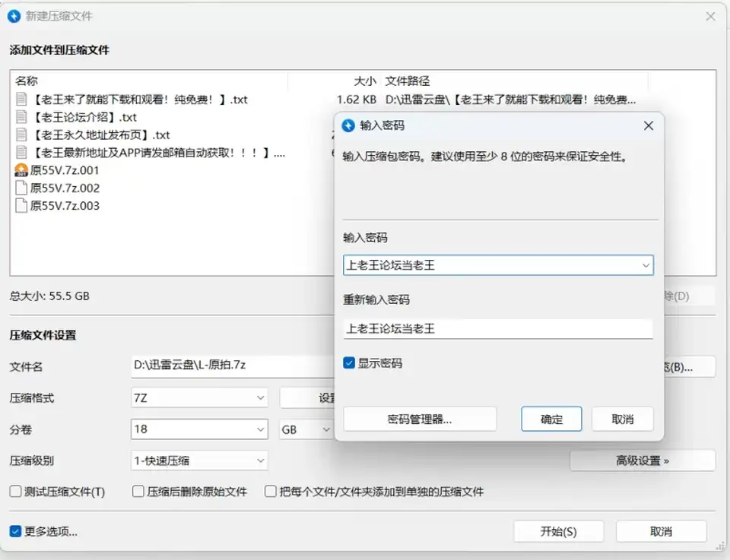Screen dimensions: 730x560
Task: Confirm the password with 确定
Action: 551,419
